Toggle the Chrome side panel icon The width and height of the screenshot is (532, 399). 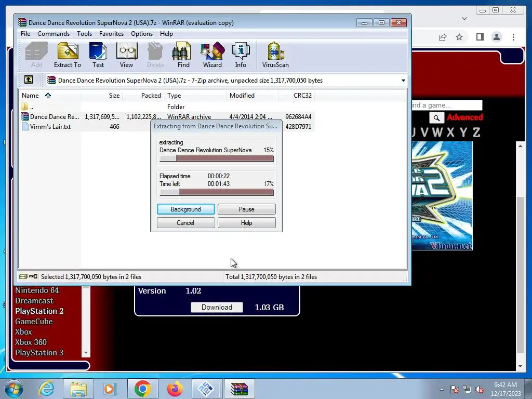(480, 37)
